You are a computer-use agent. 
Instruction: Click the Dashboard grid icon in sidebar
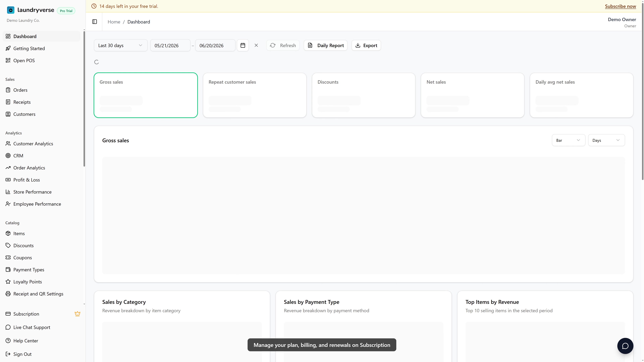pos(8,36)
